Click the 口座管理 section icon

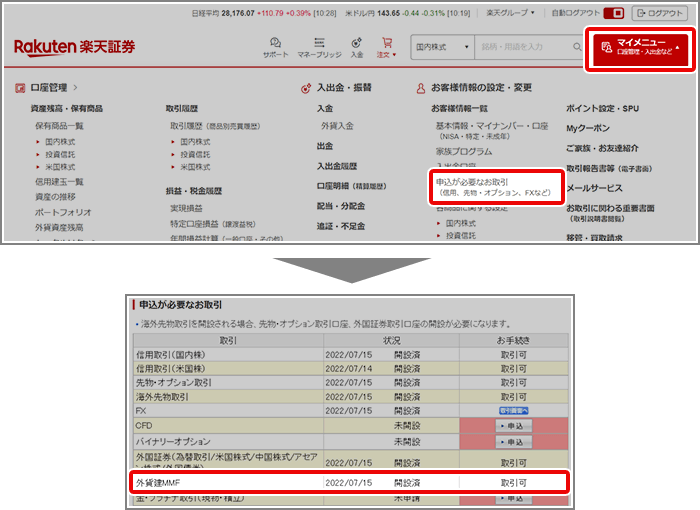20,88
